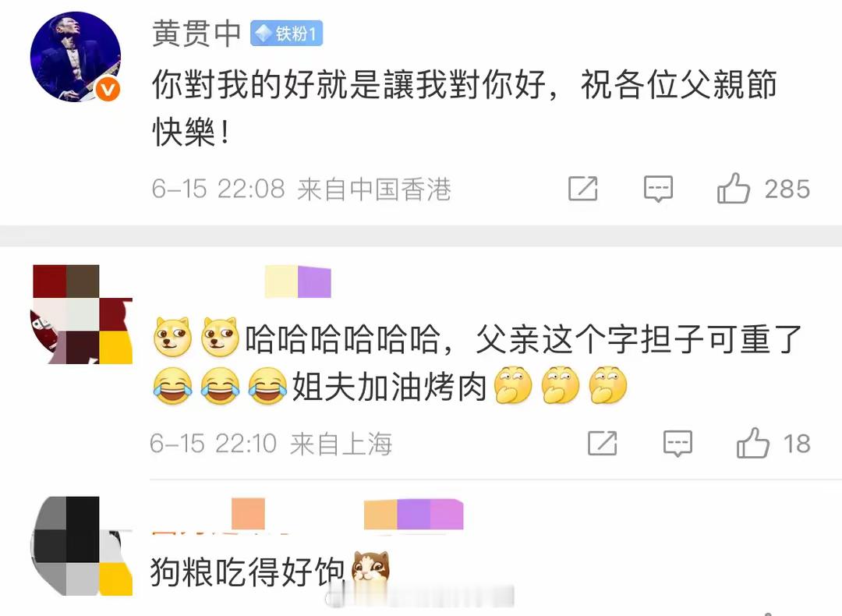Tap the 父親節快樂 post text

(x=465, y=108)
